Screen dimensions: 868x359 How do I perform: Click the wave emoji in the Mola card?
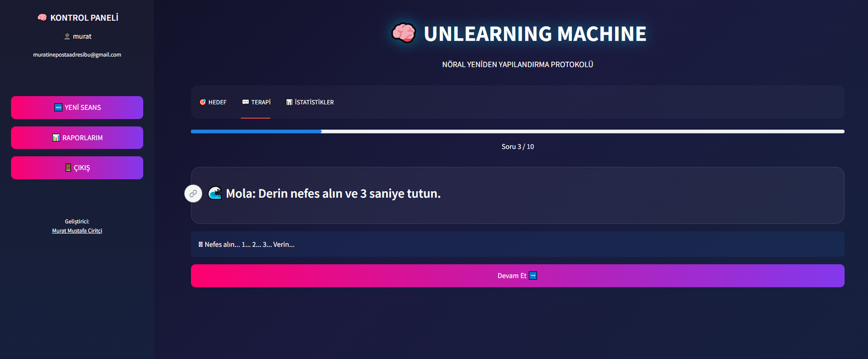click(215, 193)
